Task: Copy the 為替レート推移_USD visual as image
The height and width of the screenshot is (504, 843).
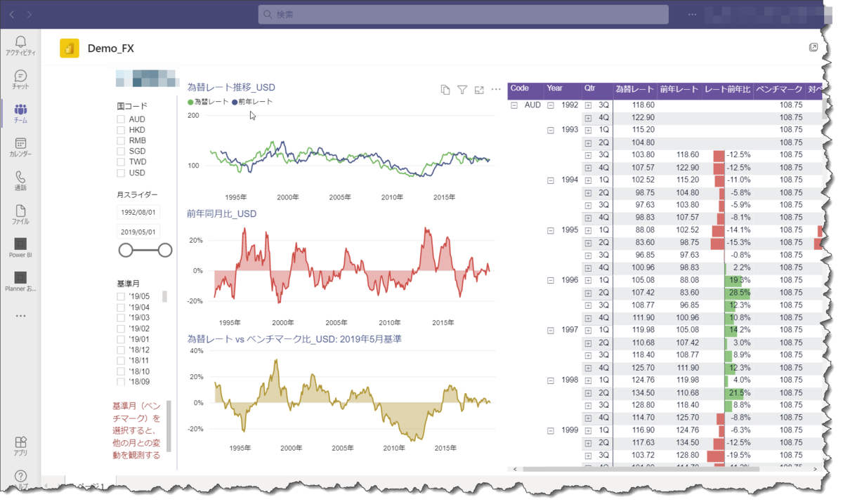Action: pos(445,89)
